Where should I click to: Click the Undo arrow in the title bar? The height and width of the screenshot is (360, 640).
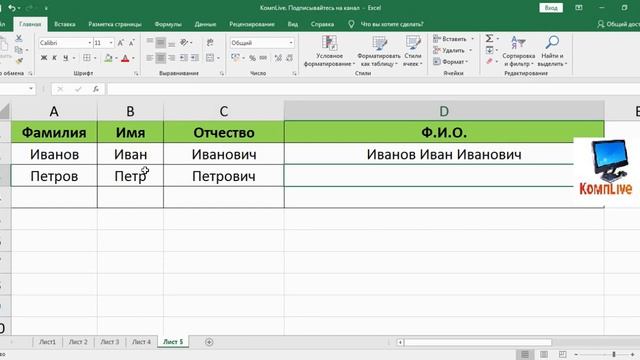pyautogui.click(x=12, y=8)
